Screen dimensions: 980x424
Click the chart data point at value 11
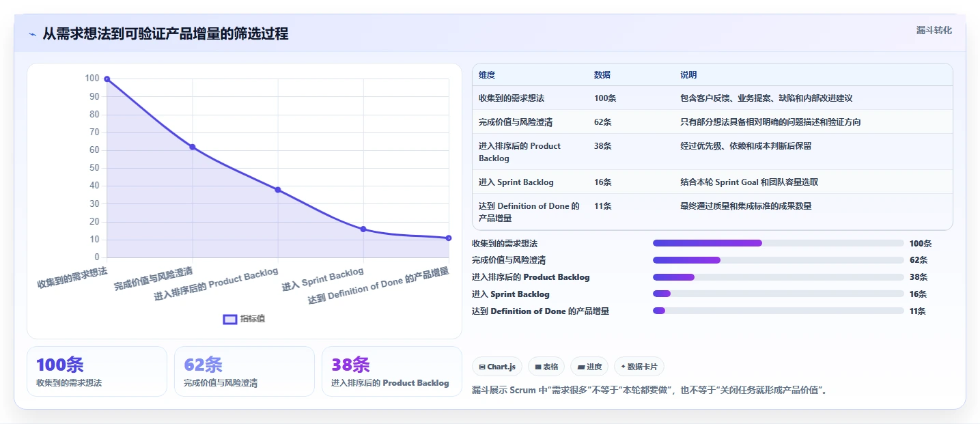click(449, 238)
